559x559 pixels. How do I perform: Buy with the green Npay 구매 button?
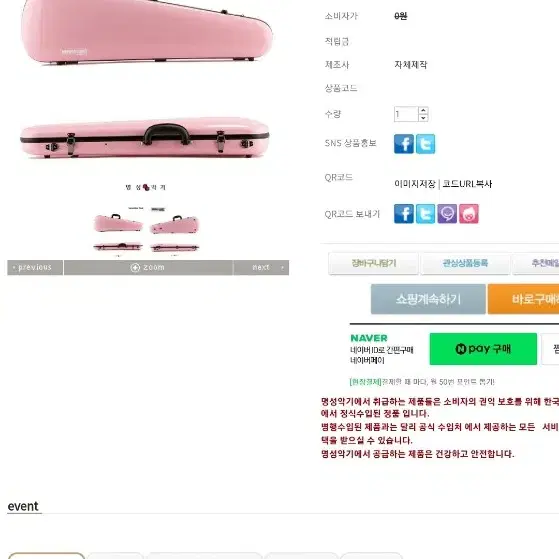483,349
